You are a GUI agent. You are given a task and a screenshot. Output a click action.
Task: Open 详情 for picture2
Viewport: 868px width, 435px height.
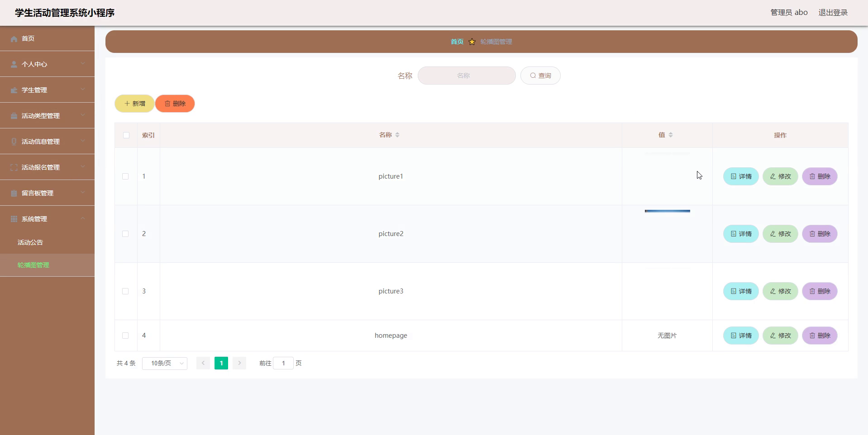741,234
